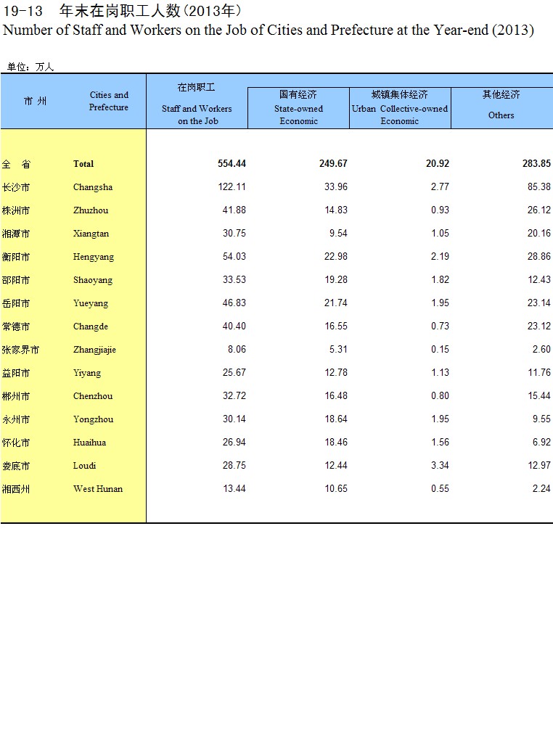Select the 'Hengyang' city name
Image resolution: width=553 pixels, height=756 pixels.
pyautogui.click(x=94, y=257)
